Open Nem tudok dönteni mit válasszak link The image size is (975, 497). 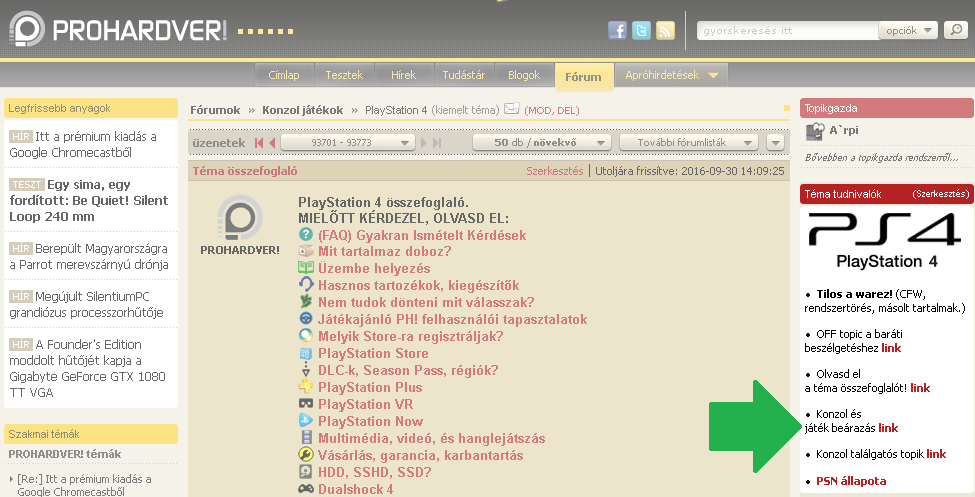pos(426,302)
